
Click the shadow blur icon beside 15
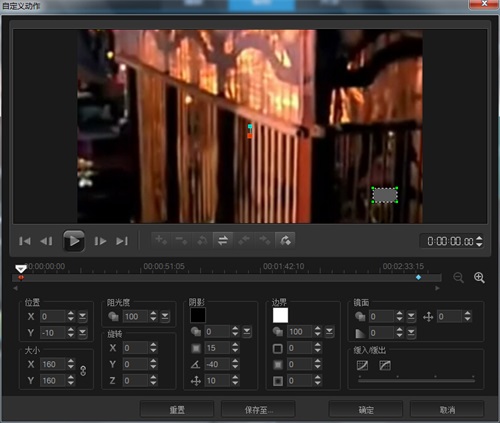click(196, 348)
